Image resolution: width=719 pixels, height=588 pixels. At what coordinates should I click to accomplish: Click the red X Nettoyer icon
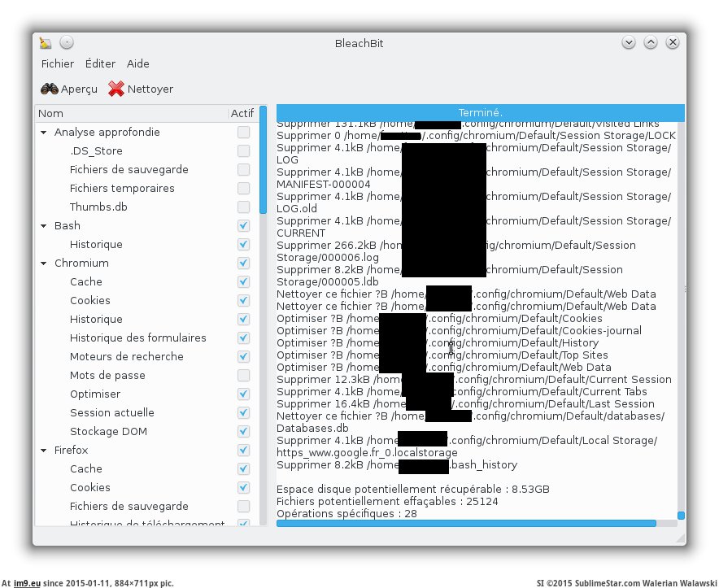pyautogui.click(x=116, y=89)
